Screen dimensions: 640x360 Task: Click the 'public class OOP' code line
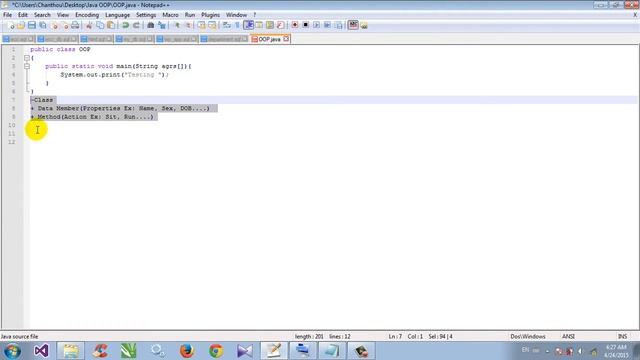tap(60, 49)
